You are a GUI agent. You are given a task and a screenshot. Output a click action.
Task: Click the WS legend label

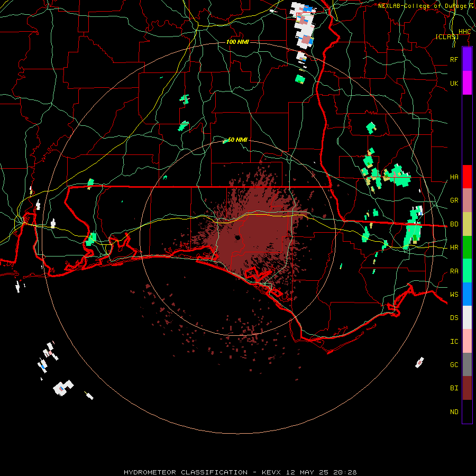tap(454, 295)
